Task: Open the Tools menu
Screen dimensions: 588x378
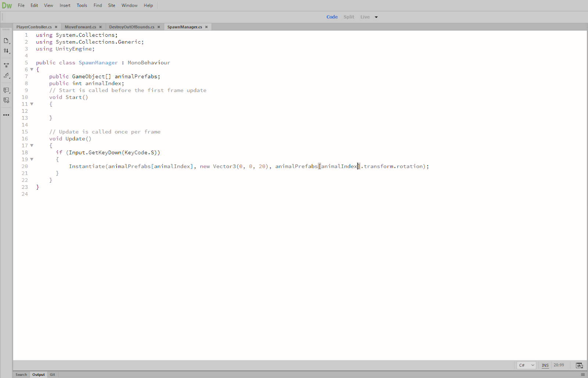Action: (x=82, y=6)
